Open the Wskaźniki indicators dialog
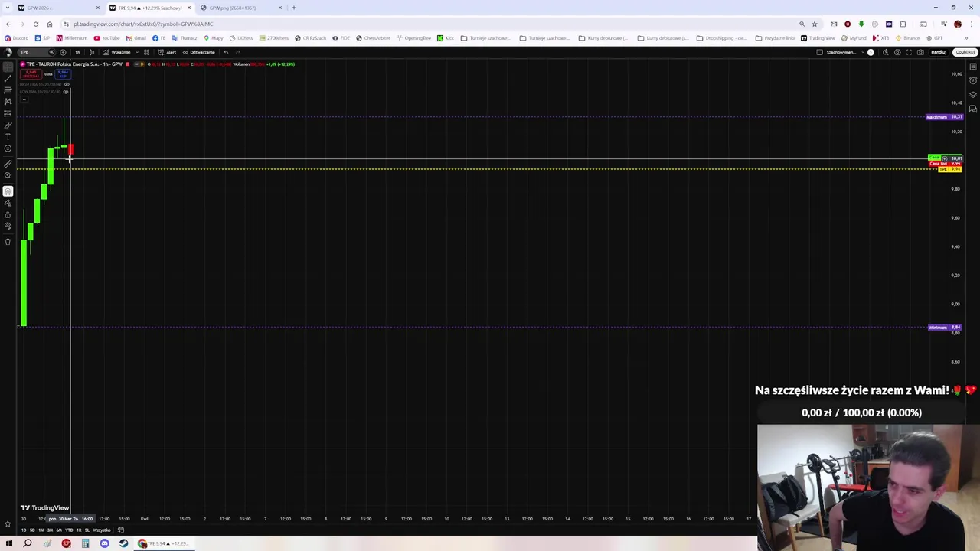The height and width of the screenshot is (551, 980). (117, 52)
